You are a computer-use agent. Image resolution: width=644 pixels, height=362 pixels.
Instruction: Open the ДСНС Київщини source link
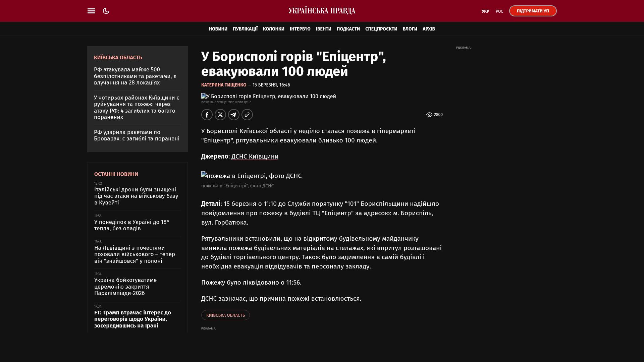pyautogui.click(x=255, y=157)
